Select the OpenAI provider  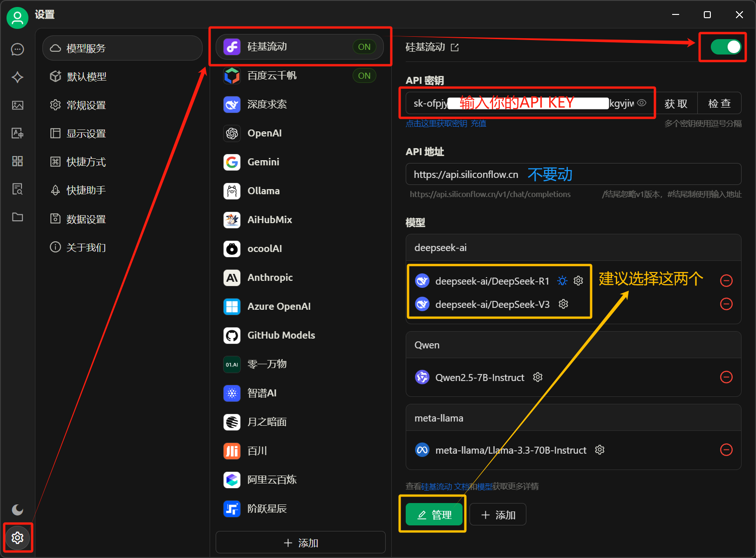(300, 133)
